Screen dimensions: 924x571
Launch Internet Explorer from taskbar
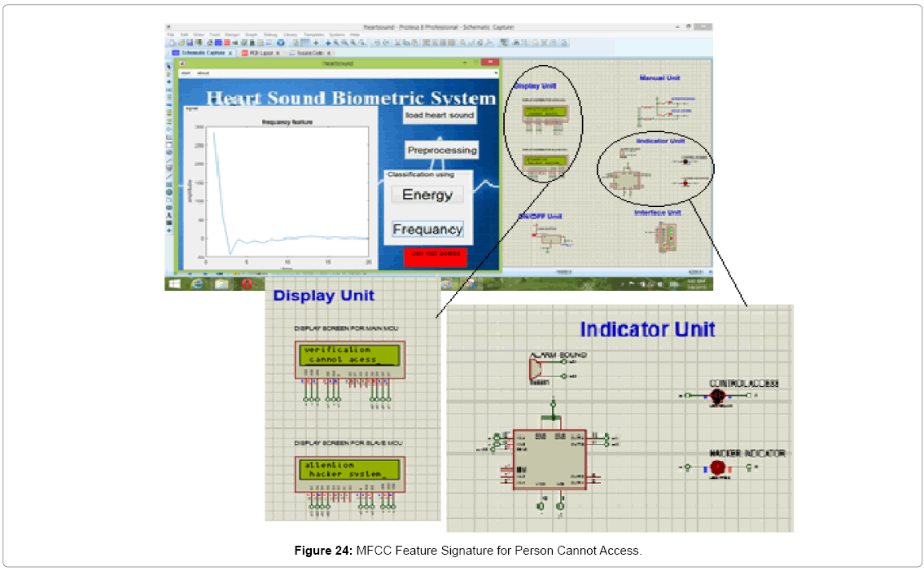tap(198, 284)
